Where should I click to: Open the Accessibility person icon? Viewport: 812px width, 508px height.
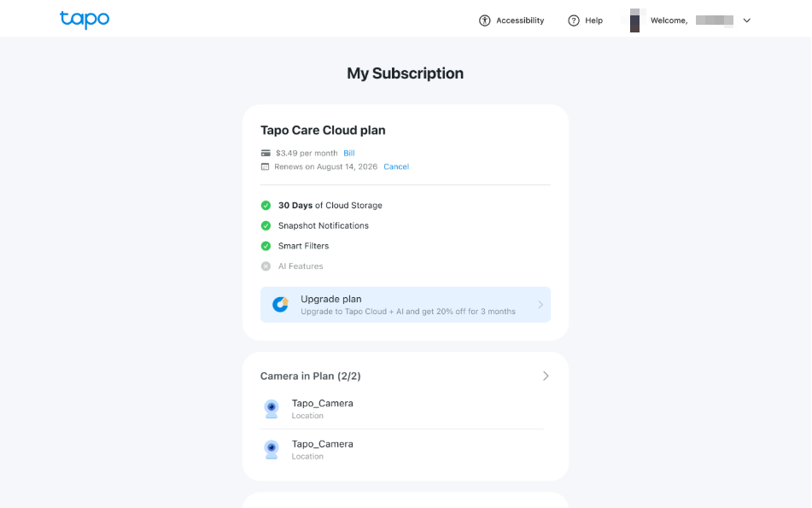[x=485, y=20]
